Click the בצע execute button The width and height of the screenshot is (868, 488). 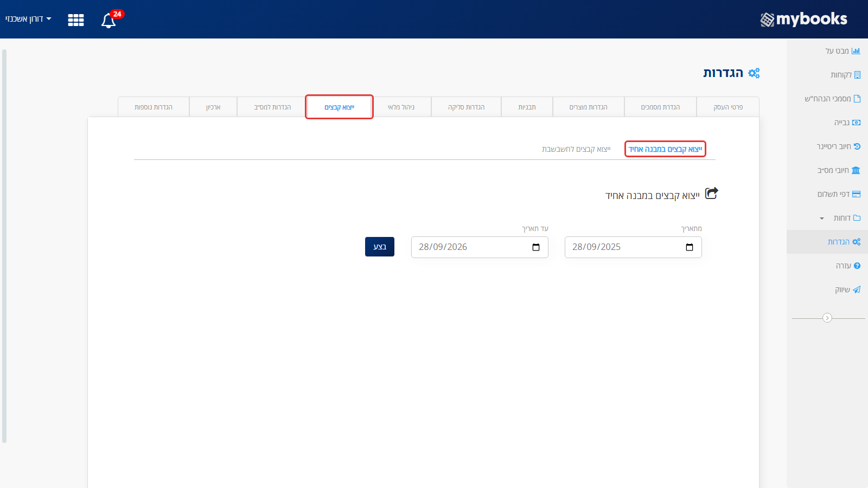tap(380, 247)
